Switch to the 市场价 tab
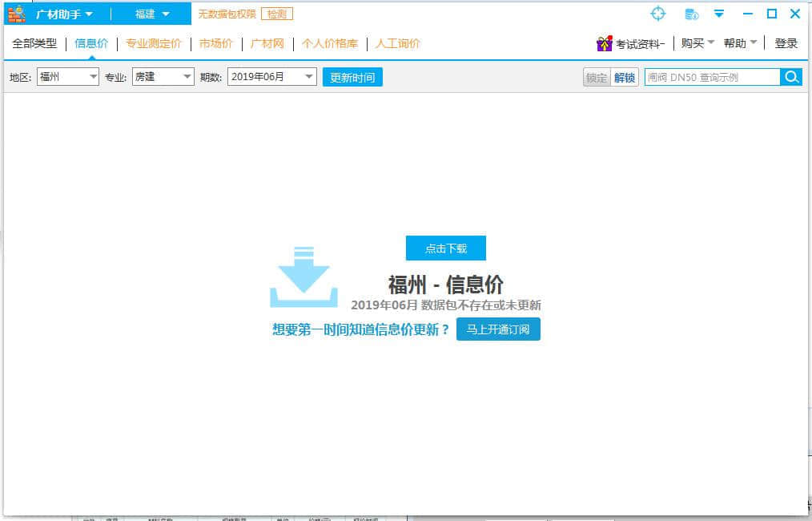The width and height of the screenshot is (812, 521). click(x=216, y=43)
